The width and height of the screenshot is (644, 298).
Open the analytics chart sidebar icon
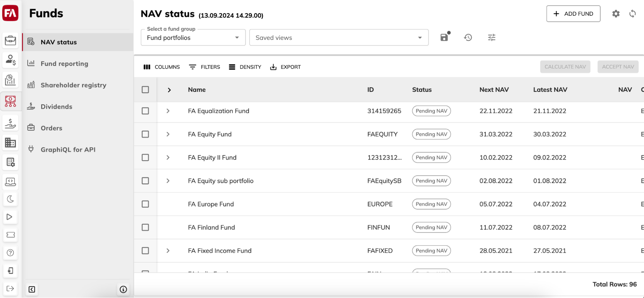[10, 80]
